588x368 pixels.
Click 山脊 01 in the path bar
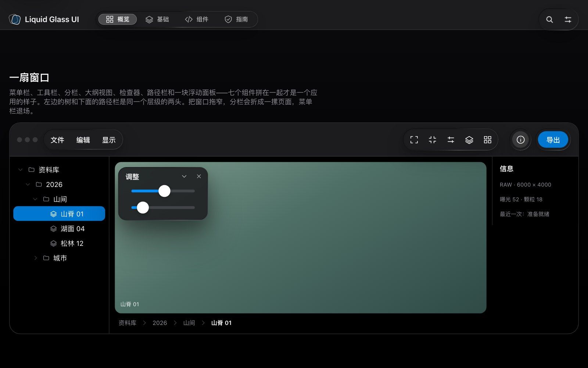[x=221, y=323]
